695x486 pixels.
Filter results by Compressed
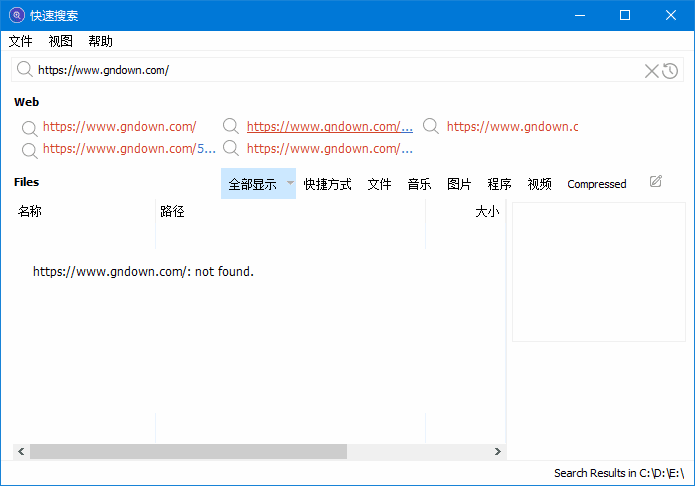click(x=597, y=184)
